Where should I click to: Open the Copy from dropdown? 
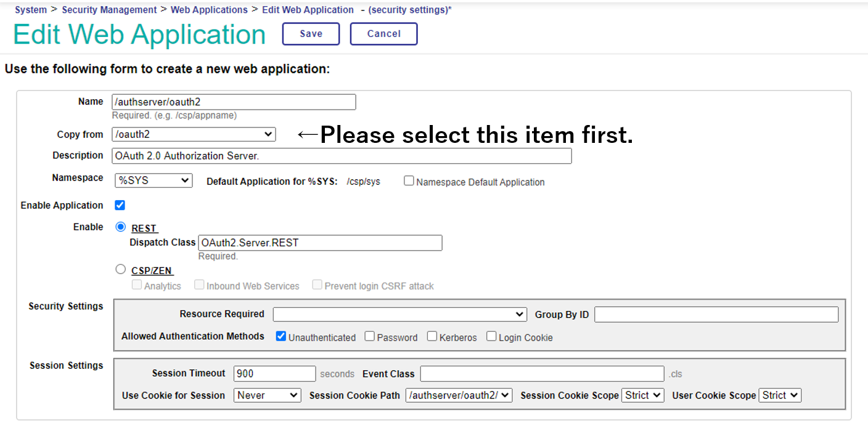tap(194, 134)
